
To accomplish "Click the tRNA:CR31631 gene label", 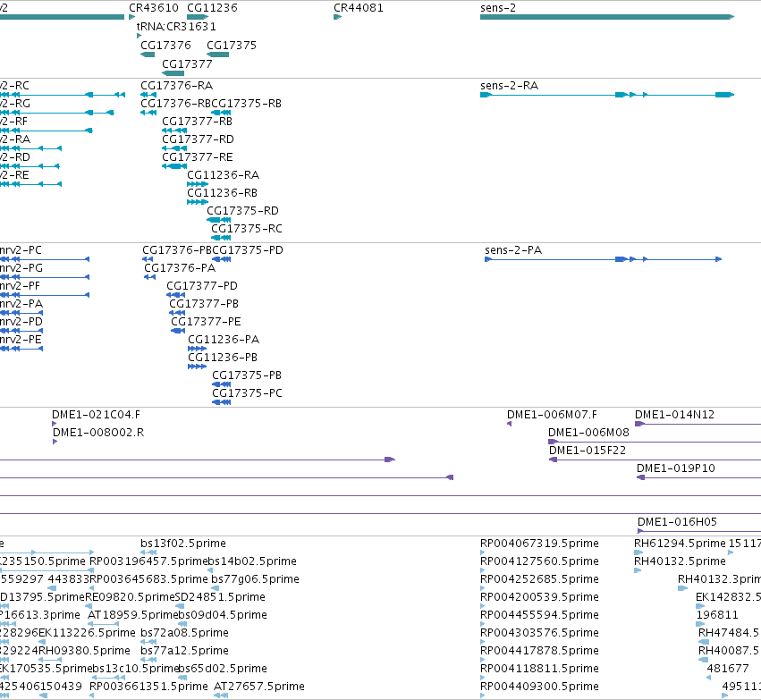I will (x=176, y=26).
